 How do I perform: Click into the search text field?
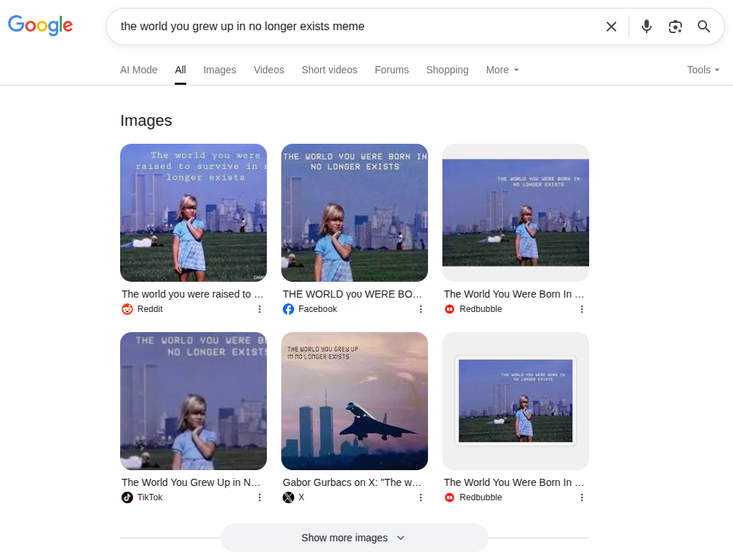coord(355,27)
